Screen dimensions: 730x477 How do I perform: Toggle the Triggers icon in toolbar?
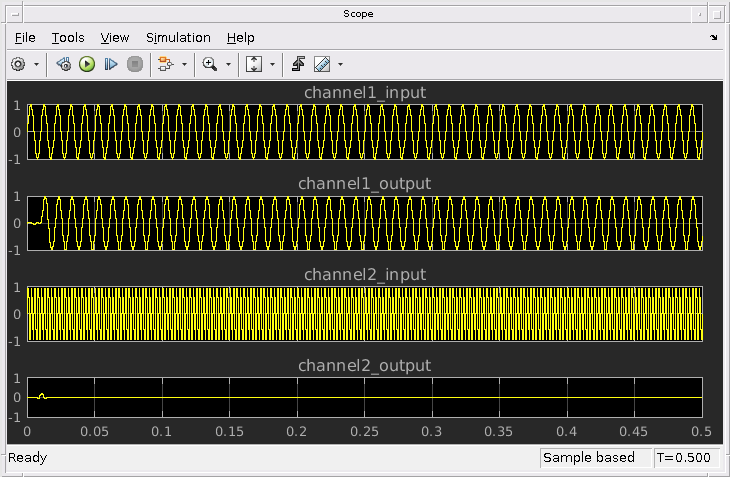tap(298, 64)
